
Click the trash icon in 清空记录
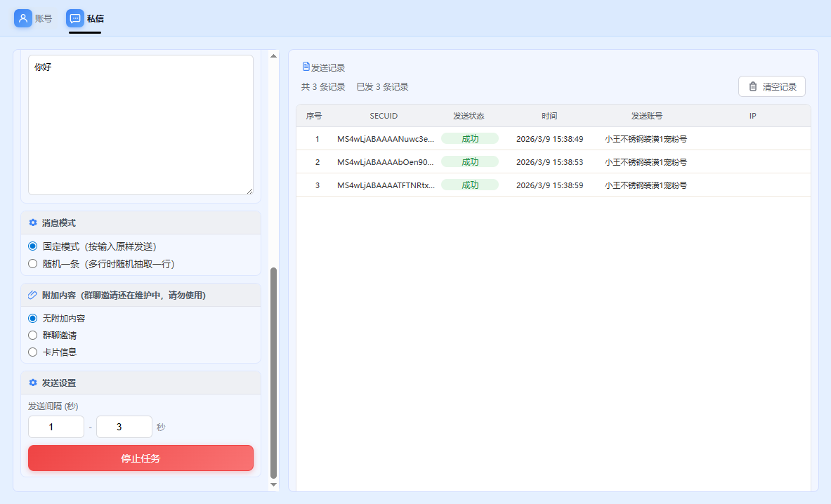[x=753, y=86]
